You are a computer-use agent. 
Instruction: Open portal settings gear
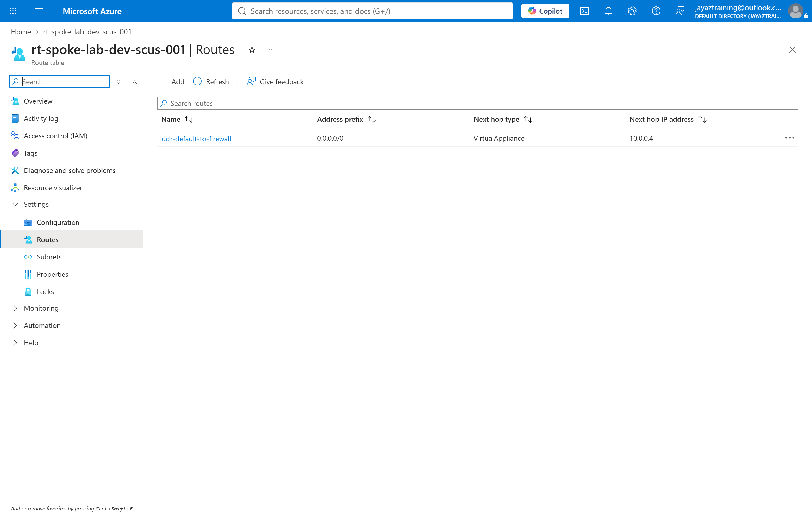632,11
